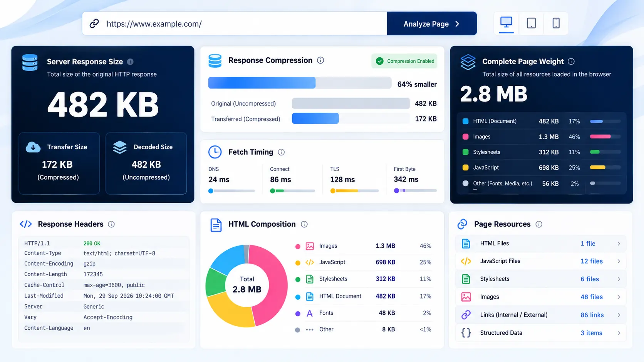Click the pink Images color swatch in Page Weight
This screenshot has width=644, height=362.
pos(465,137)
